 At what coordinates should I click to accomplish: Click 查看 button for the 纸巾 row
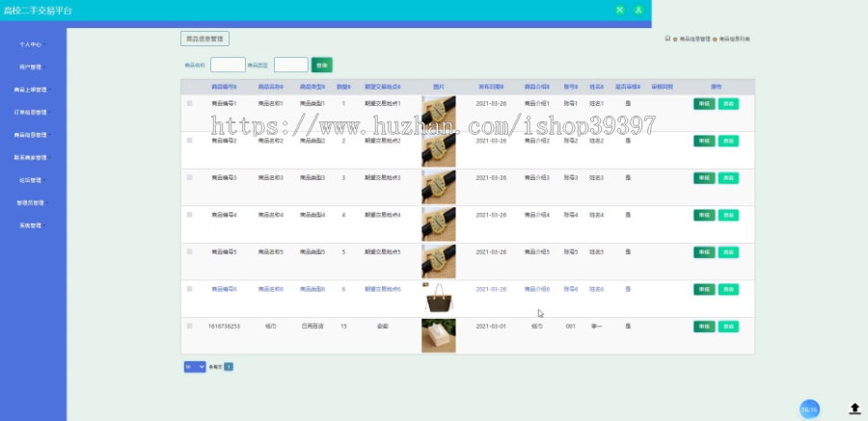[728, 327]
